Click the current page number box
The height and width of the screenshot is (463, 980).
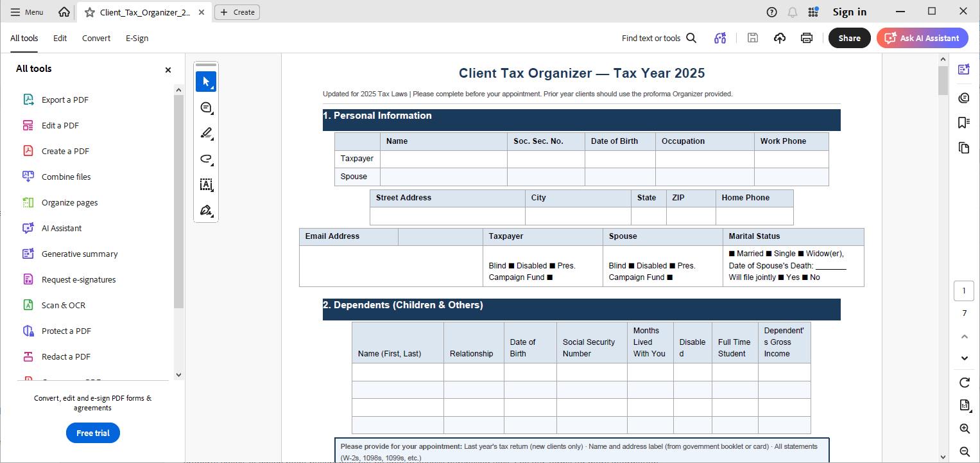[x=964, y=291]
